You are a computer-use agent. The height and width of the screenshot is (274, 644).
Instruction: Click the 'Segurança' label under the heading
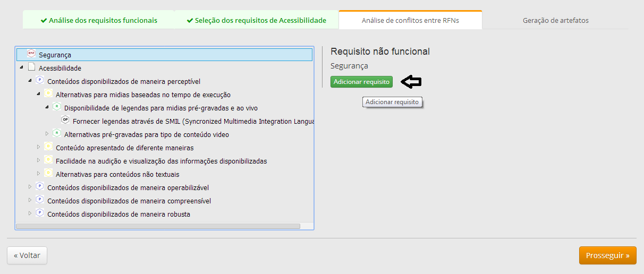(x=349, y=66)
